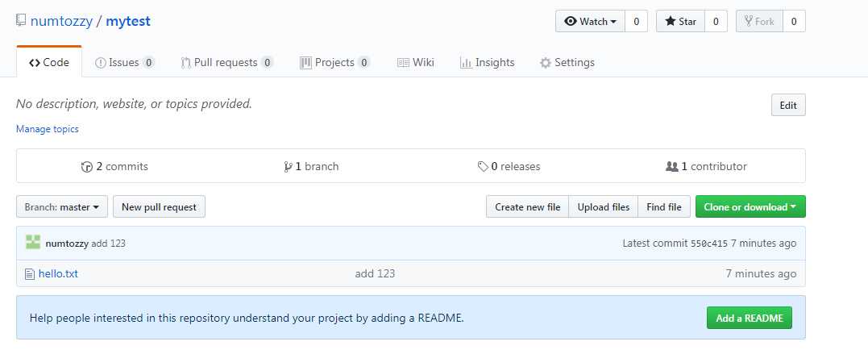
Task: Click the Edit description button
Action: tap(788, 106)
